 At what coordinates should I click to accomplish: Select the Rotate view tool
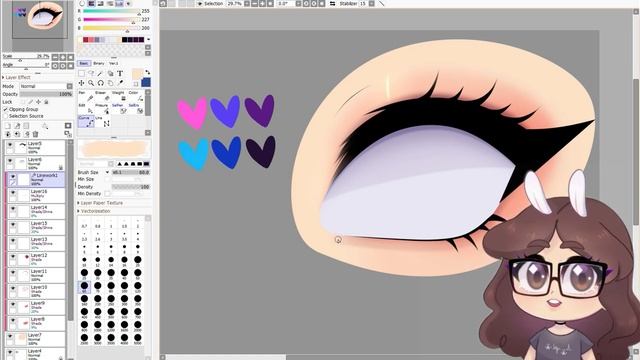(100, 83)
